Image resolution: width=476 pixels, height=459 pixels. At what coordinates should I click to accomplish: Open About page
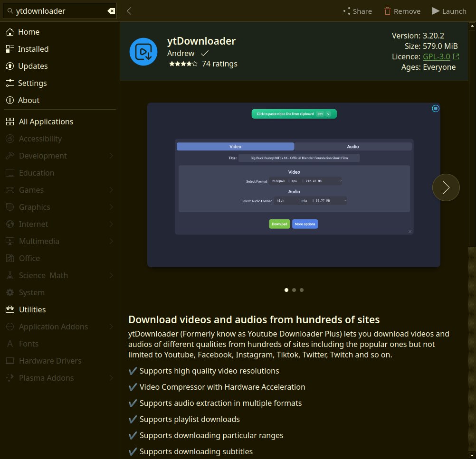click(x=60, y=100)
